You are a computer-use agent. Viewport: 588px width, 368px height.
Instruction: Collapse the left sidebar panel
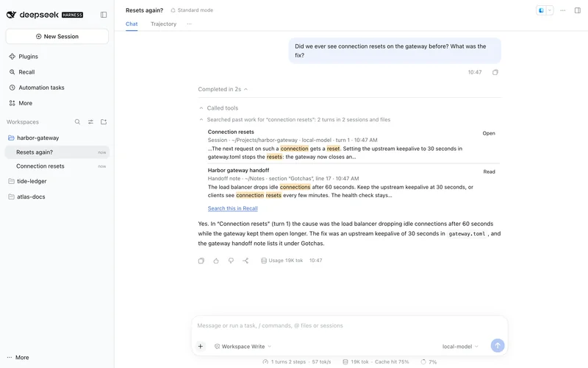[x=104, y=15]
